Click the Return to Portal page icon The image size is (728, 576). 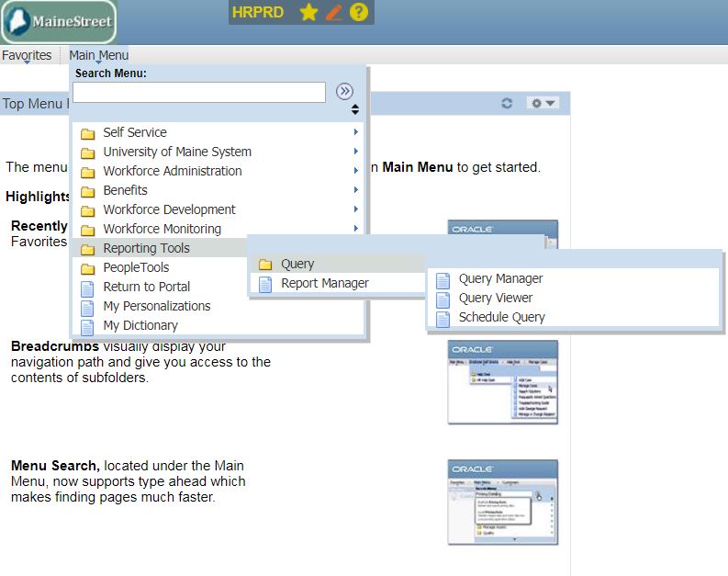(87, 288)
